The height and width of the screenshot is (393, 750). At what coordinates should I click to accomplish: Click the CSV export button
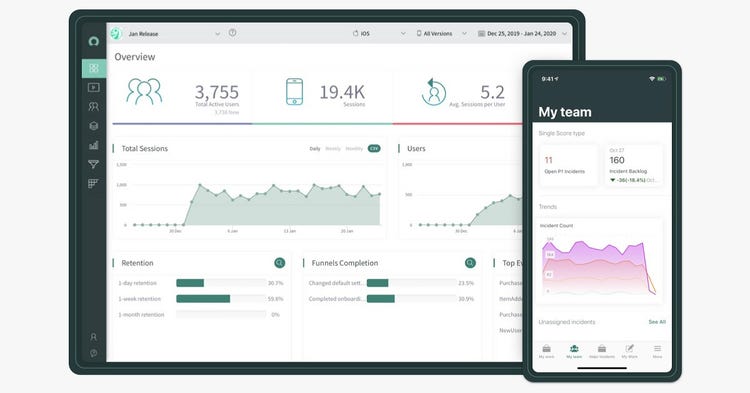tap(374, 149)
